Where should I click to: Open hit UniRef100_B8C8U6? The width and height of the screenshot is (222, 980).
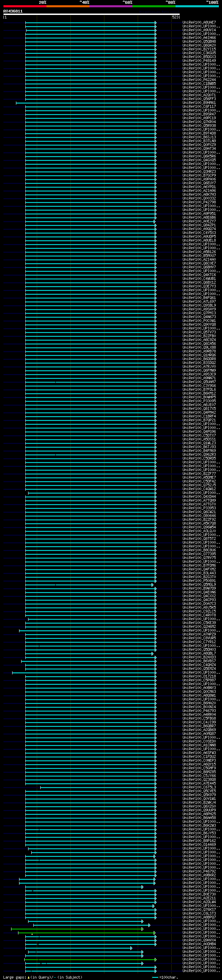[199, 550]
